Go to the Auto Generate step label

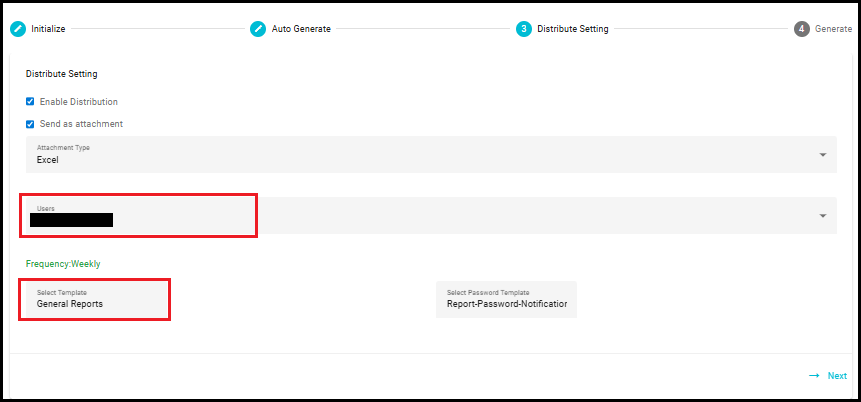[x=301, y=29]
